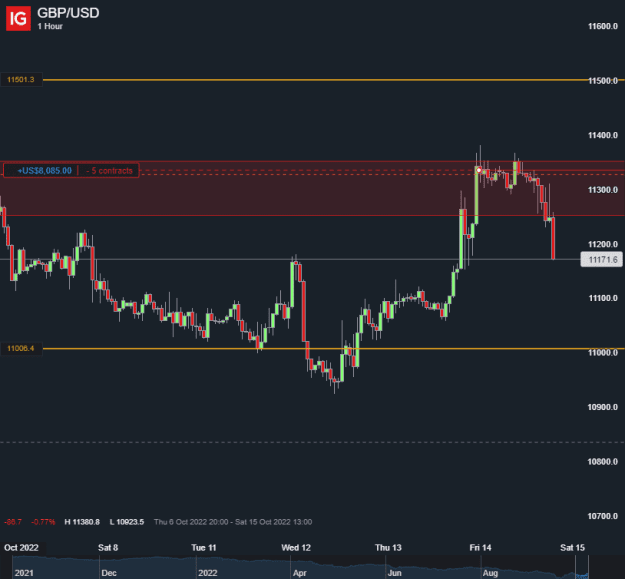Image resolution: width=625 pixels, height=579 pixels.
Task: Click the navigator range handle at right end
Action: (x=588, y=567)
